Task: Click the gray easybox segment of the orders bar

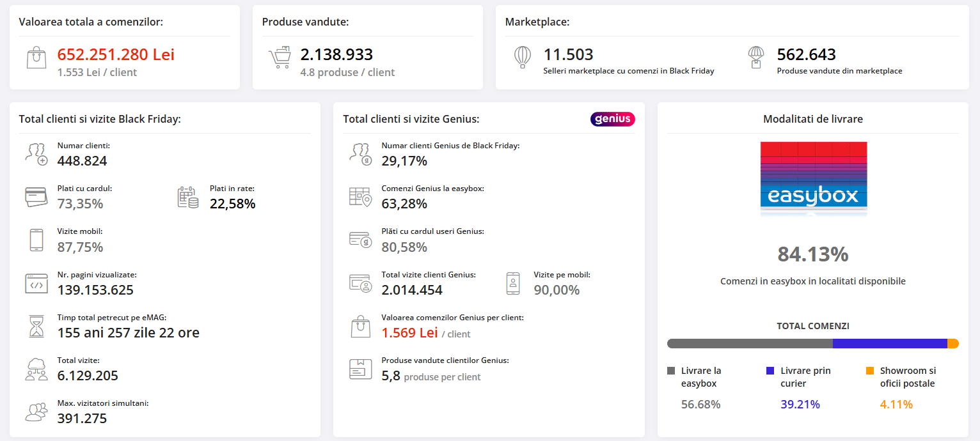Action: coord(750,344)
